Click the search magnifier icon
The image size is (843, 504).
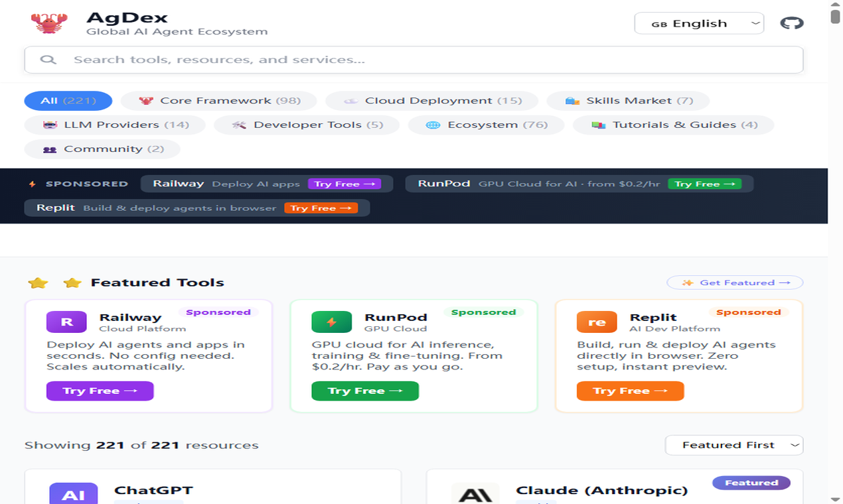tap(48, 60)
